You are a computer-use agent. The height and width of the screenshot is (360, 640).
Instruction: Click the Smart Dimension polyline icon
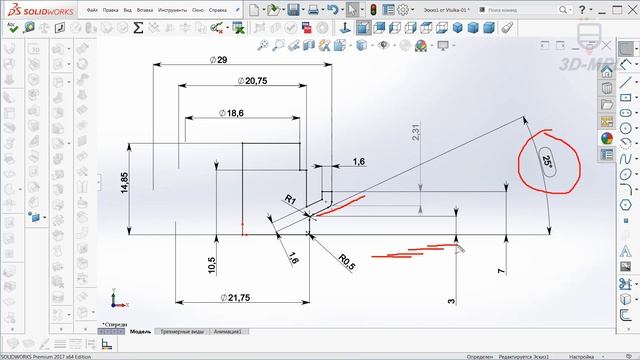click(x=627, y=64)
